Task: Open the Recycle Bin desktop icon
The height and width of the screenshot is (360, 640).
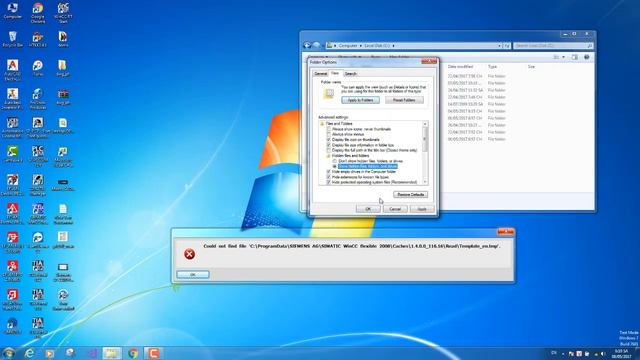Action: pos(12,39)
